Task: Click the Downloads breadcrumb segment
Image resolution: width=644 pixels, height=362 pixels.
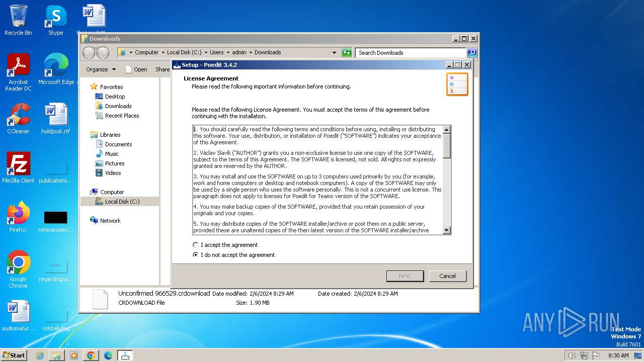Action: [x=268, y=52]
